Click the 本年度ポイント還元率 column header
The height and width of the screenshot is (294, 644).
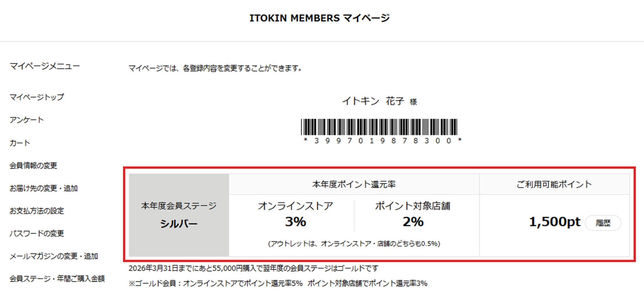pyautogui.click(x=354, y=184)
